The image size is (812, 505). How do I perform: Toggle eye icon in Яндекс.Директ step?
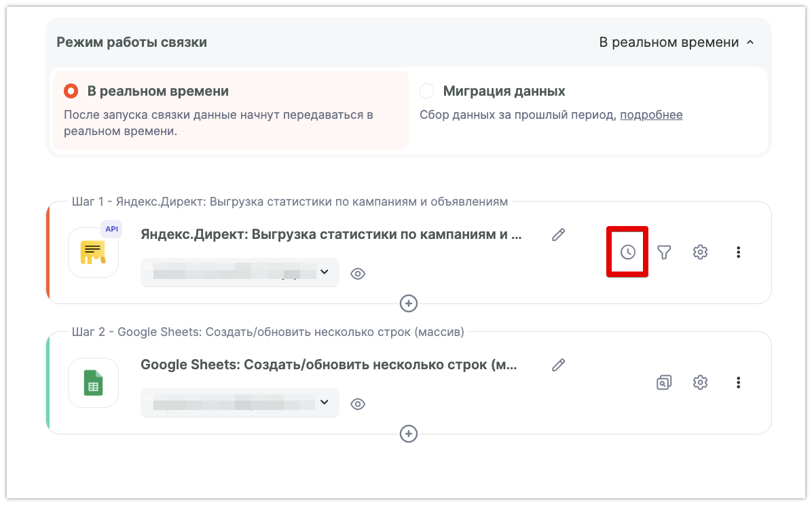358,274
